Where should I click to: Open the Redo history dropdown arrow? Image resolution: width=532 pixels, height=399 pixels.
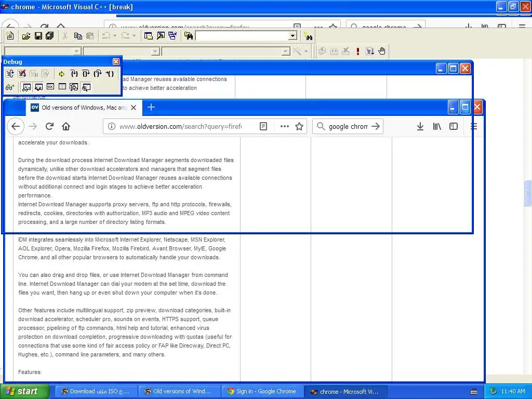[134, 36]
